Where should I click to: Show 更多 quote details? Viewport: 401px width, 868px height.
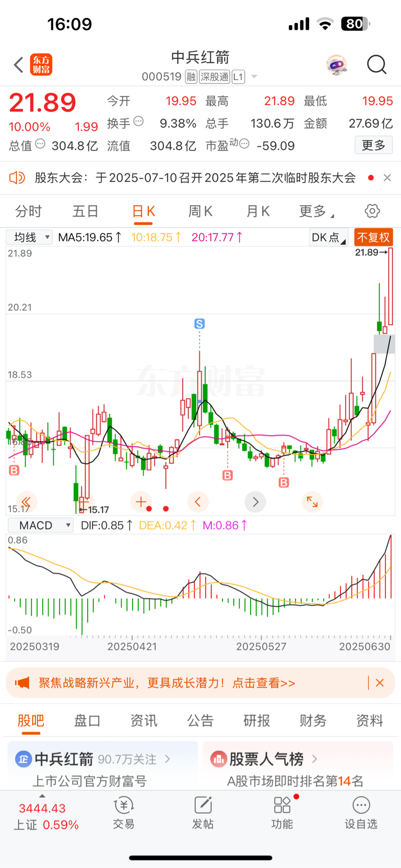click(373, 145)
